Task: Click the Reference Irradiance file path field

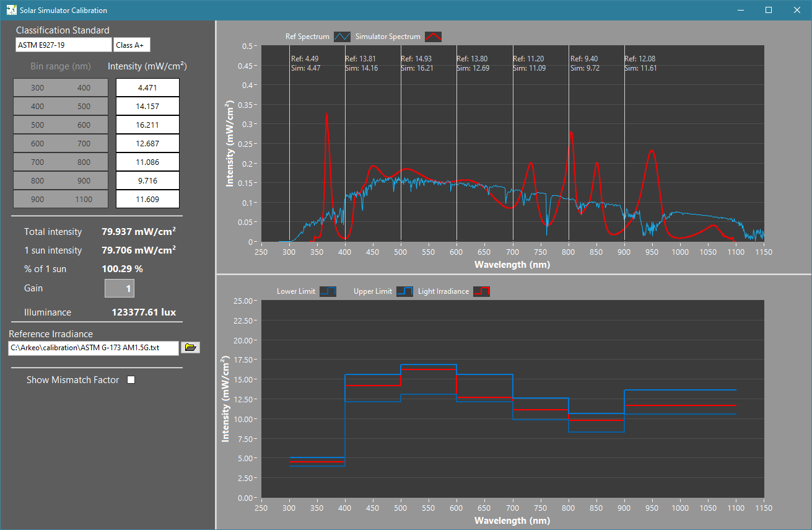Action: pyautogui.click(x=94, y=348)
